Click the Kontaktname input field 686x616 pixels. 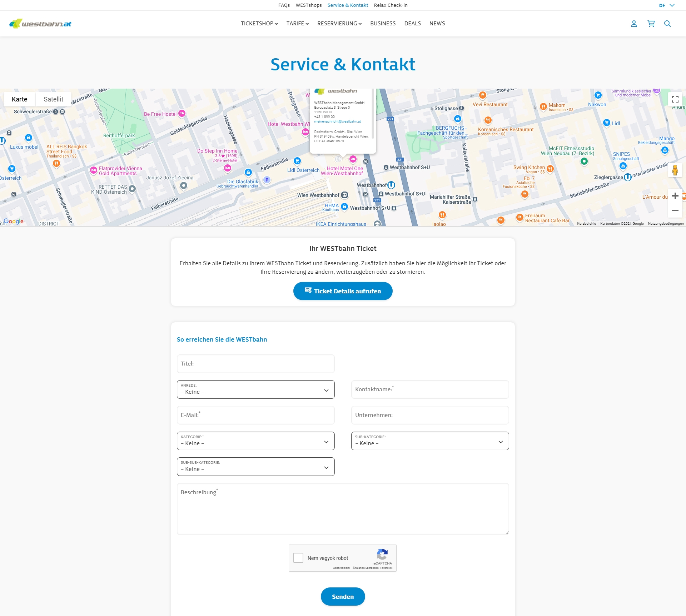tap(430, 389)
